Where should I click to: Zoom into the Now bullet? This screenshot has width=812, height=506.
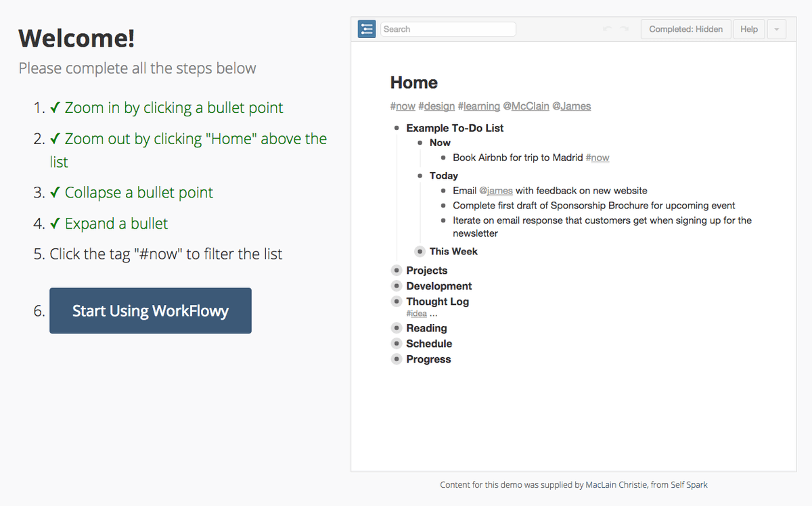(x=420, y=143)
